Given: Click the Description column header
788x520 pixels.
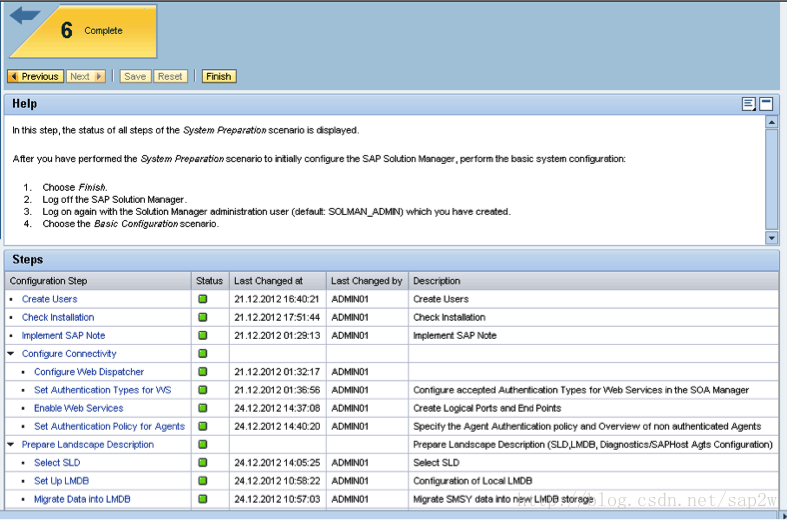Looking at the screenshot, I should pos(594,281).
